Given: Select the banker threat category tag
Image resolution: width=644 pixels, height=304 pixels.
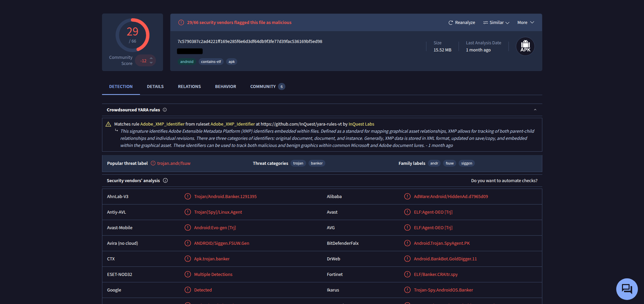Looking at the screenshot, I should pos(317,163).
